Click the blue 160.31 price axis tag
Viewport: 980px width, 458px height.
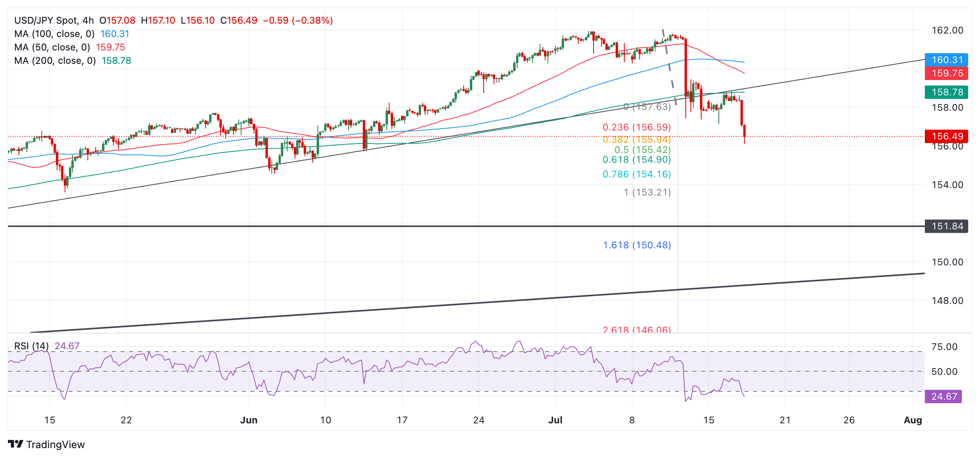946,60
